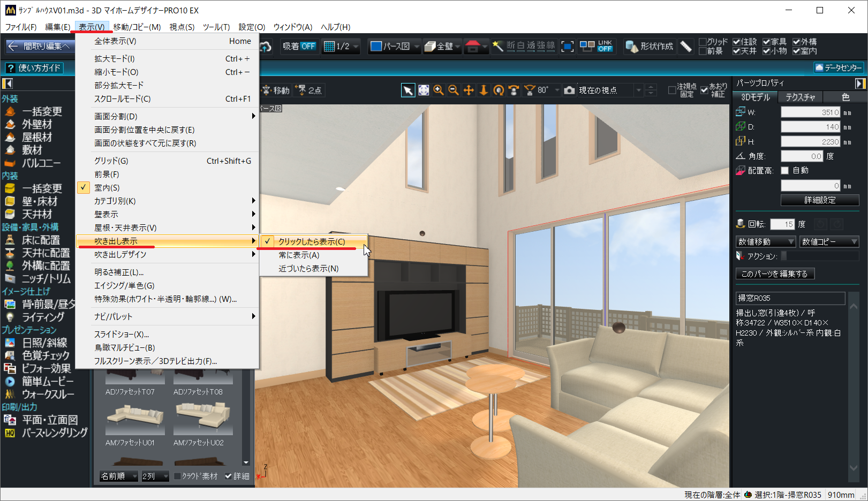Click the zoom in magnifier icon
The image size is (868, 501).
[439, 90]
